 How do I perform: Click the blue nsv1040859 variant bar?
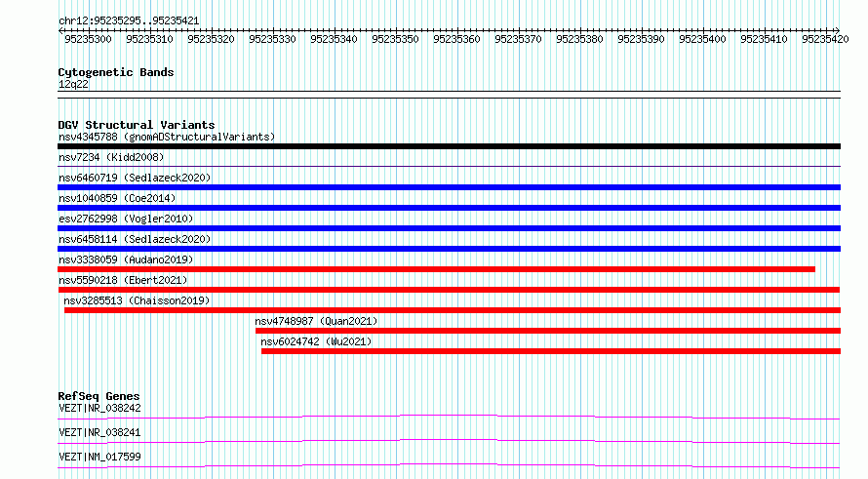point(449,208)
